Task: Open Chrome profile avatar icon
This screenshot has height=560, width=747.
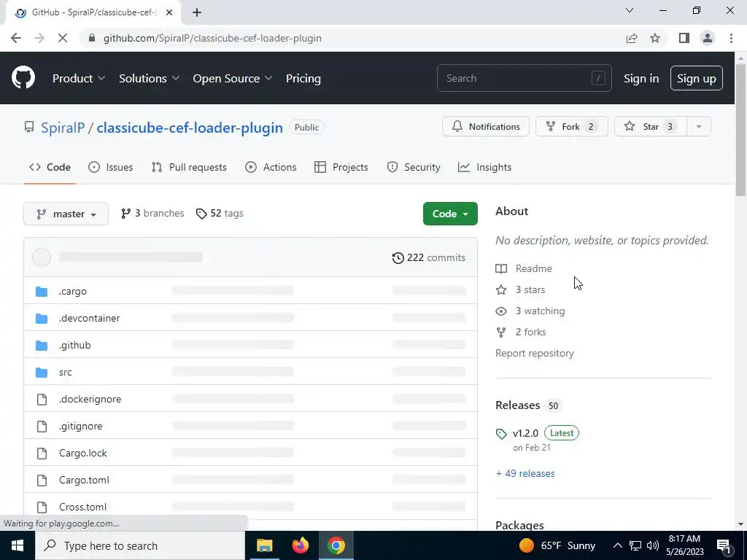Action: (x=708, y=38)
